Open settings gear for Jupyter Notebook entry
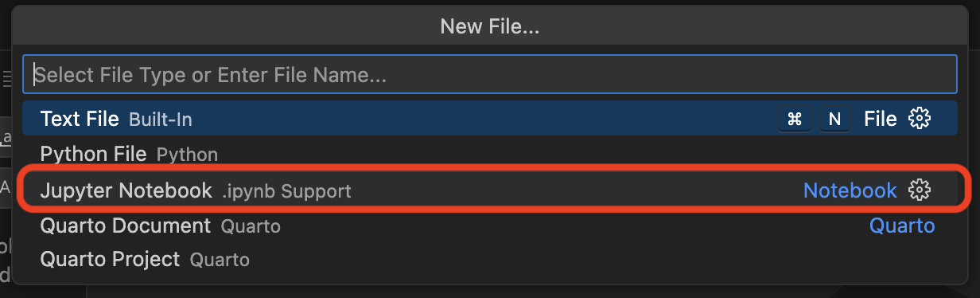 920,190
